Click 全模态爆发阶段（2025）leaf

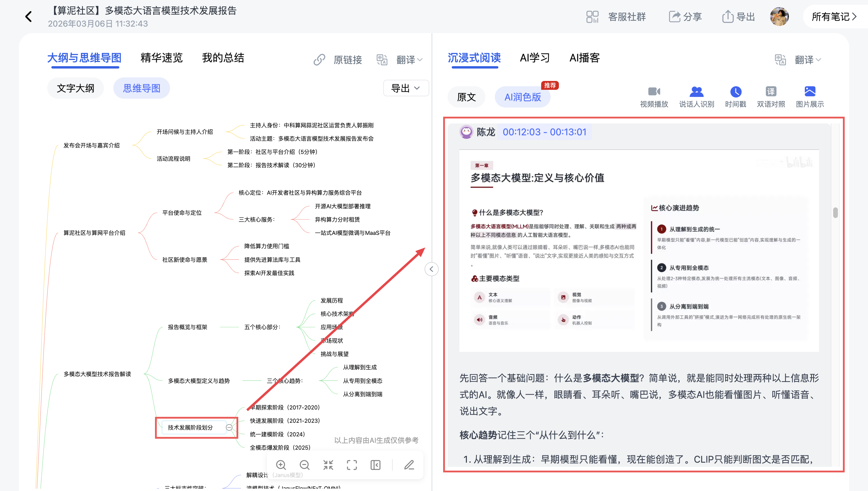(x=280, y=448)
